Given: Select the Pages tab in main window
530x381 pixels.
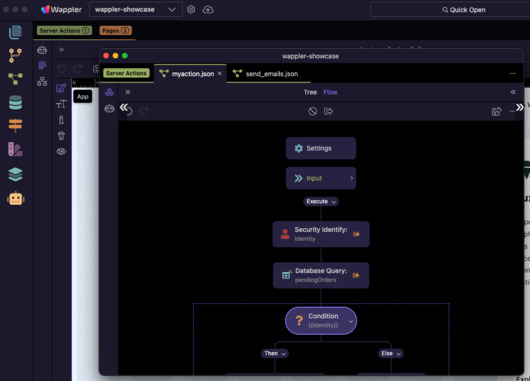Looking at the screenshot, I should (116, 31).
